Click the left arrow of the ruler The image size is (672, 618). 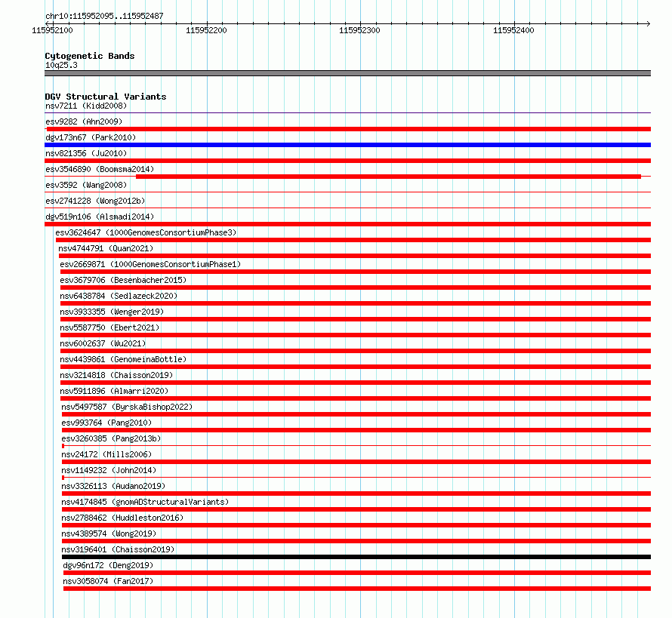pyautogui.click(x=47, y=23)
